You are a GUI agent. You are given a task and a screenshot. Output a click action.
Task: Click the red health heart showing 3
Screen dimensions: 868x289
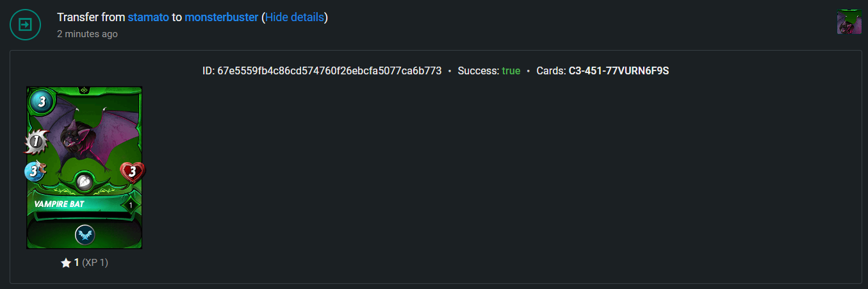(132, 172)
